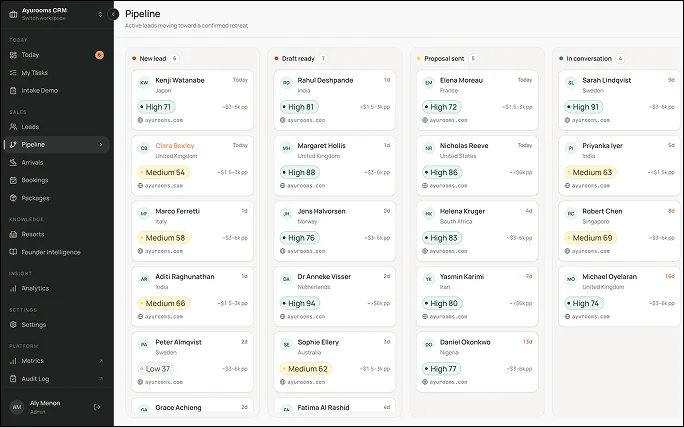Click the external arrow next to Metrics

point(101,361)
